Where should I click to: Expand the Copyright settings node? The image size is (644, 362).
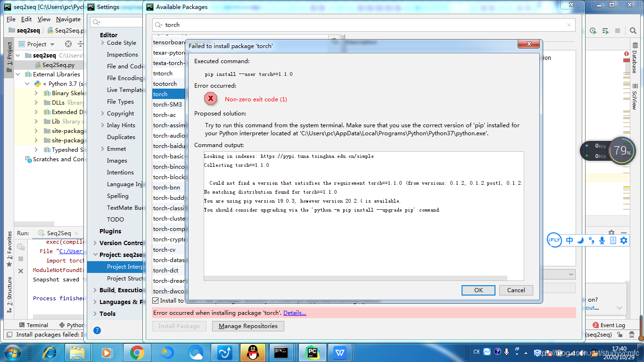[103, 113]
